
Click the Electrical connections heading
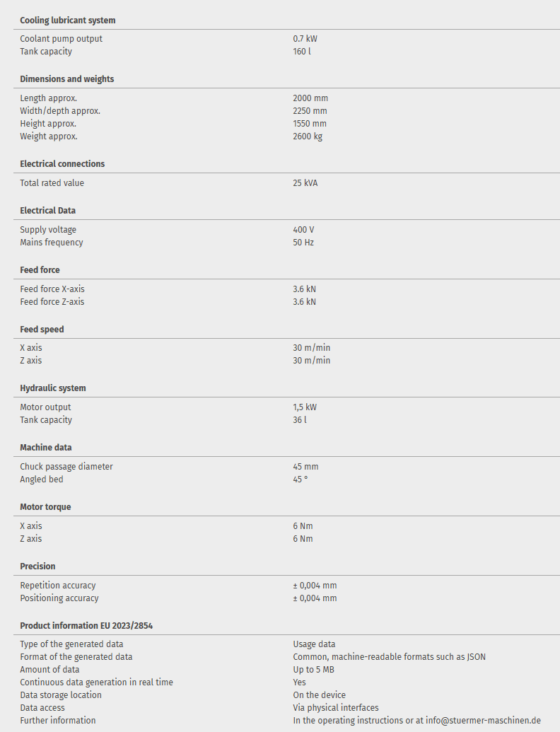coord(62,164)
